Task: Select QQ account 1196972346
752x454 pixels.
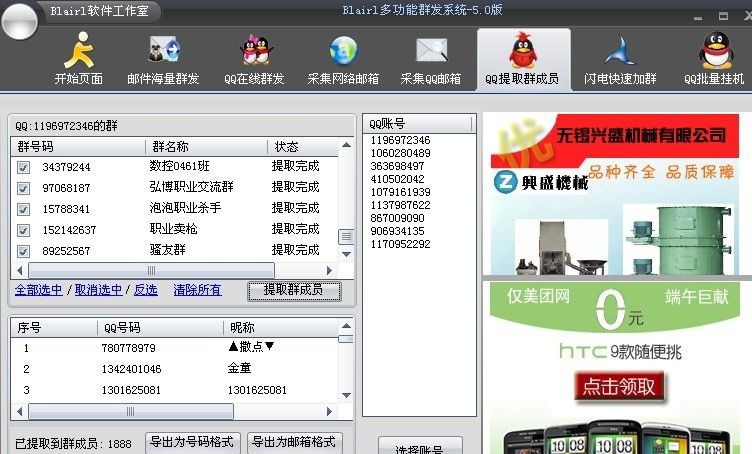Action: point(400,140)
